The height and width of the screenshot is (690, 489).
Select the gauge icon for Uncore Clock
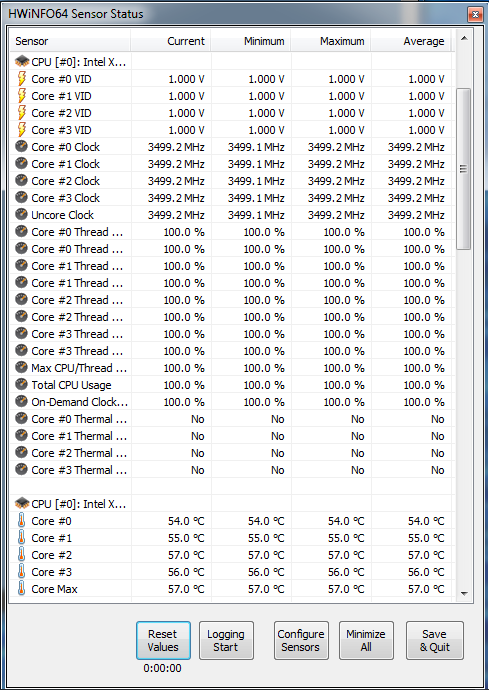(x=21, y=215)
